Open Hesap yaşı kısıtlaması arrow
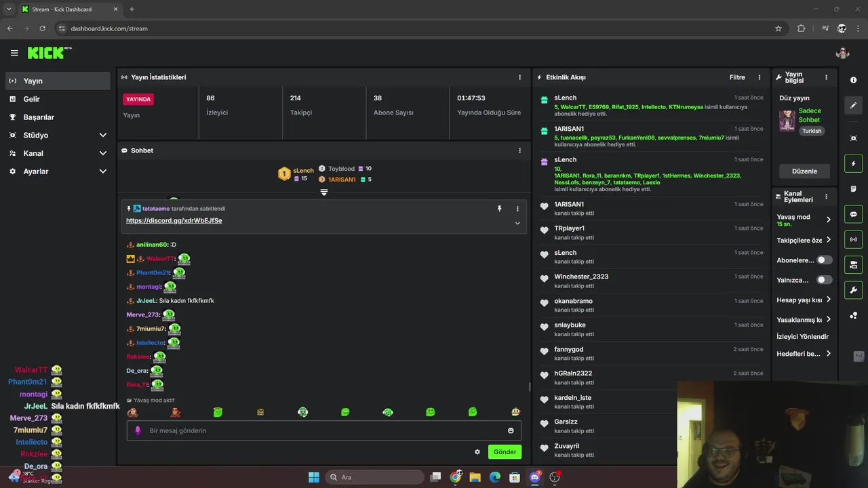The image size is (868, 488). coord(828,300)
